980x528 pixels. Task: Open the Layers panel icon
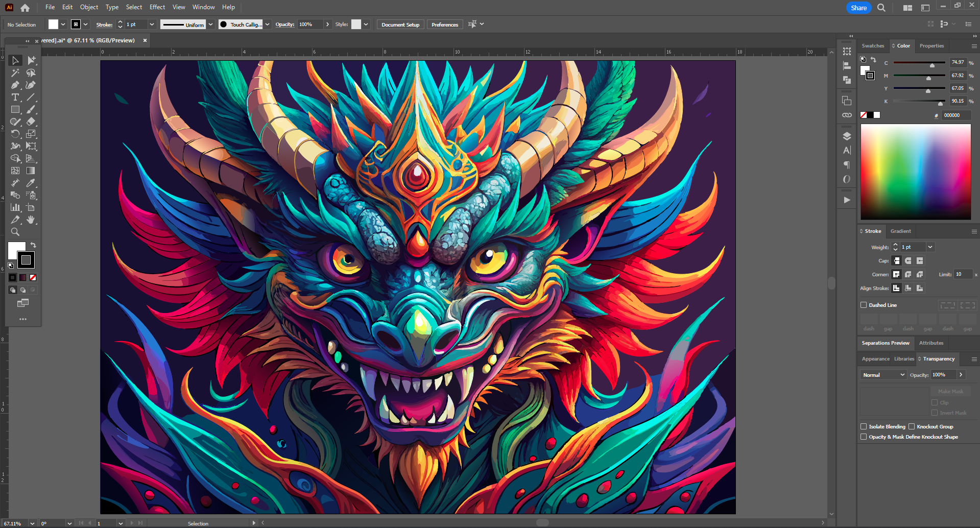(847, 136)
